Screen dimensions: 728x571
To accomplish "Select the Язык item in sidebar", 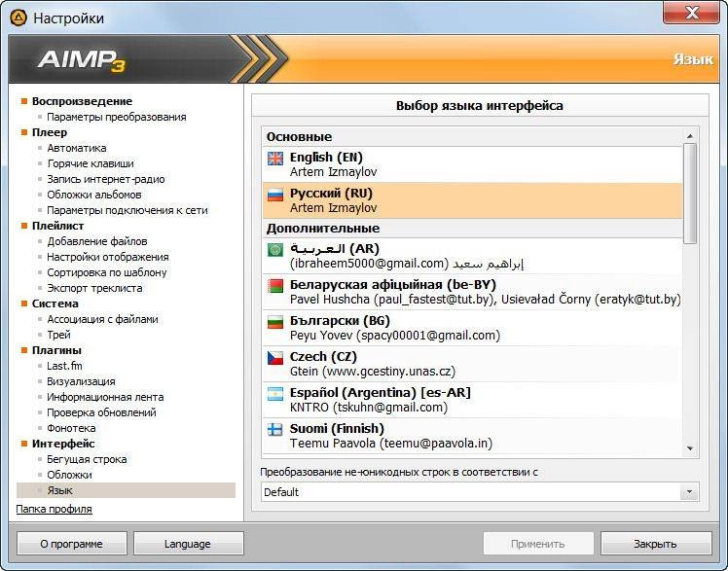I will (x=126, y=490).
